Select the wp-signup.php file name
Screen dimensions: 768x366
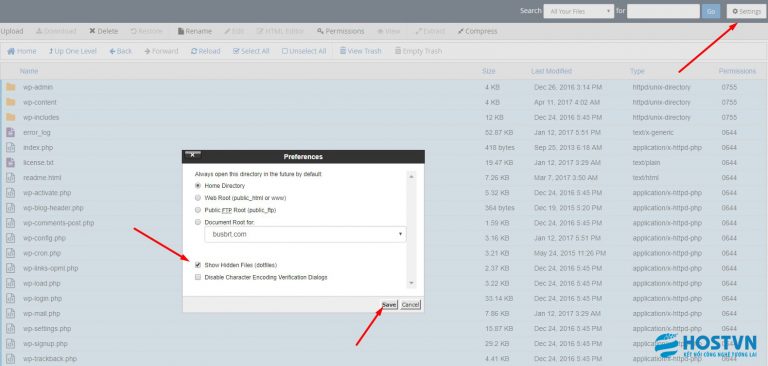46,344
